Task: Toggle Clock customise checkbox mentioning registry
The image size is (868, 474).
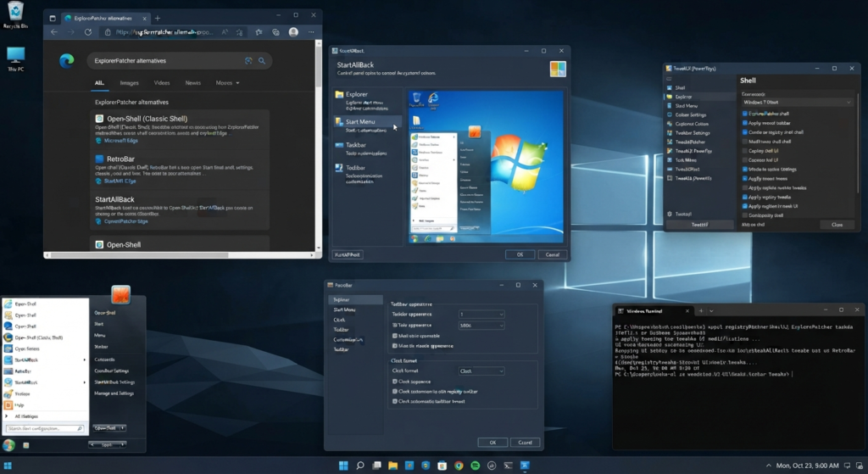Action: pos(395,392)
